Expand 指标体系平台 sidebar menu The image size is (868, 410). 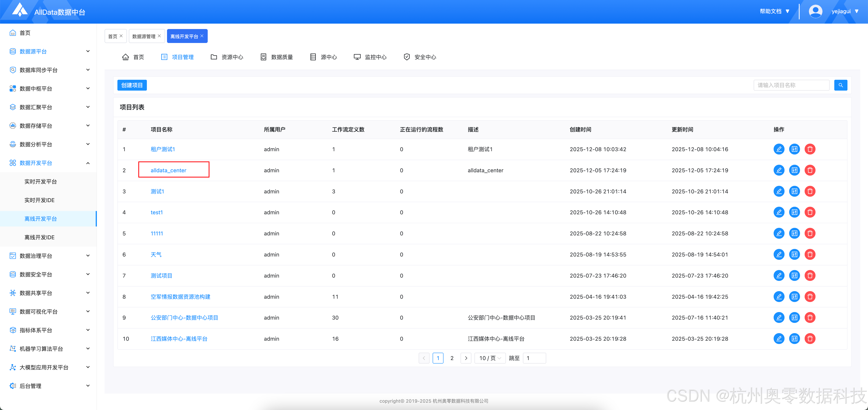click(48, 330)
